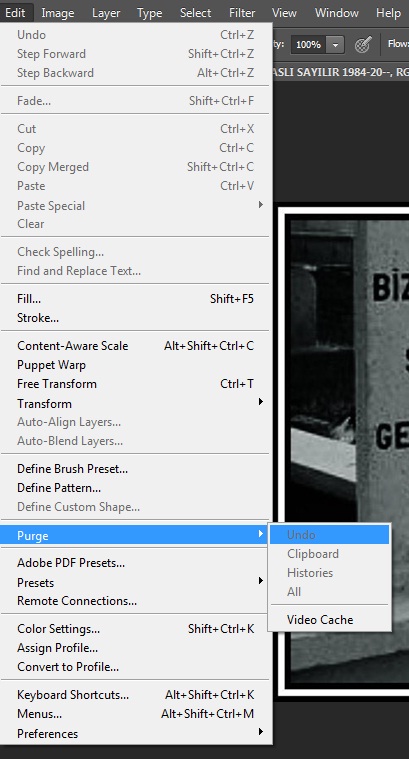Select Content-Aware Scale
Image resolution: width=409 pixels, height=759 pixels.
point(136,346)
